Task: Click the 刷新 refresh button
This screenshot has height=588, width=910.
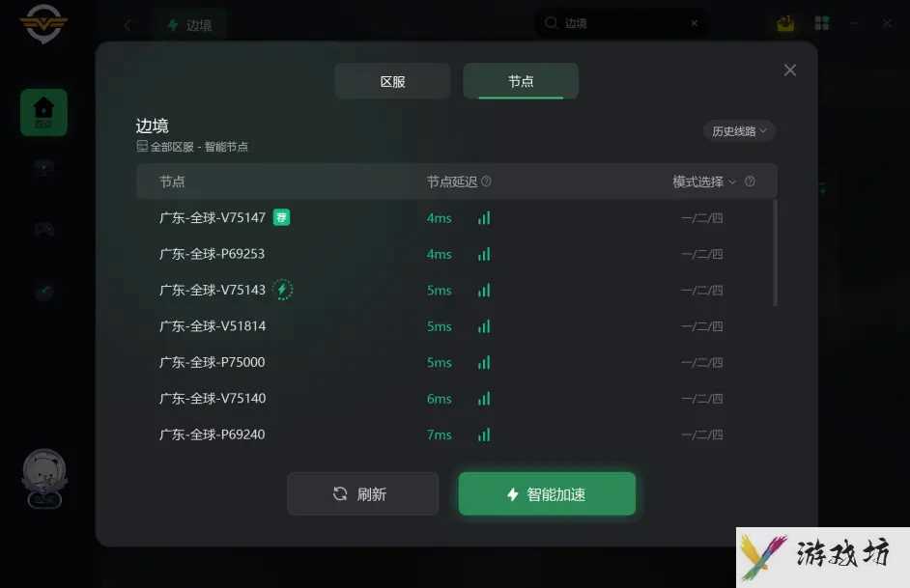Action: coord(362,493)
